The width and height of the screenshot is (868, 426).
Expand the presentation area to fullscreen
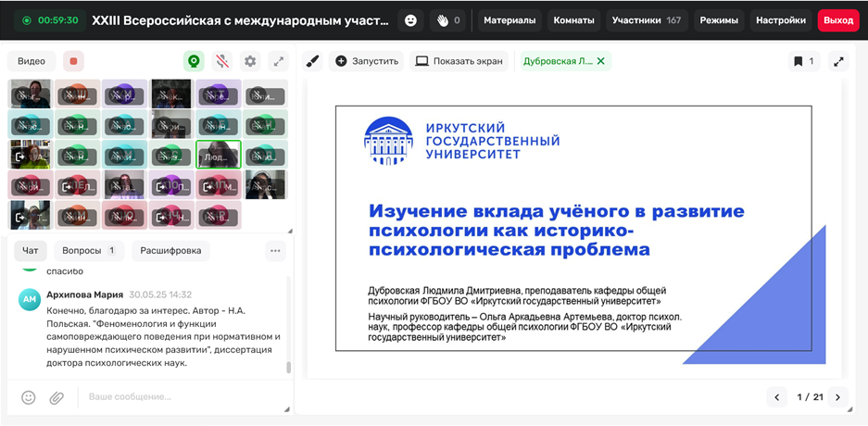click(838, 61)
